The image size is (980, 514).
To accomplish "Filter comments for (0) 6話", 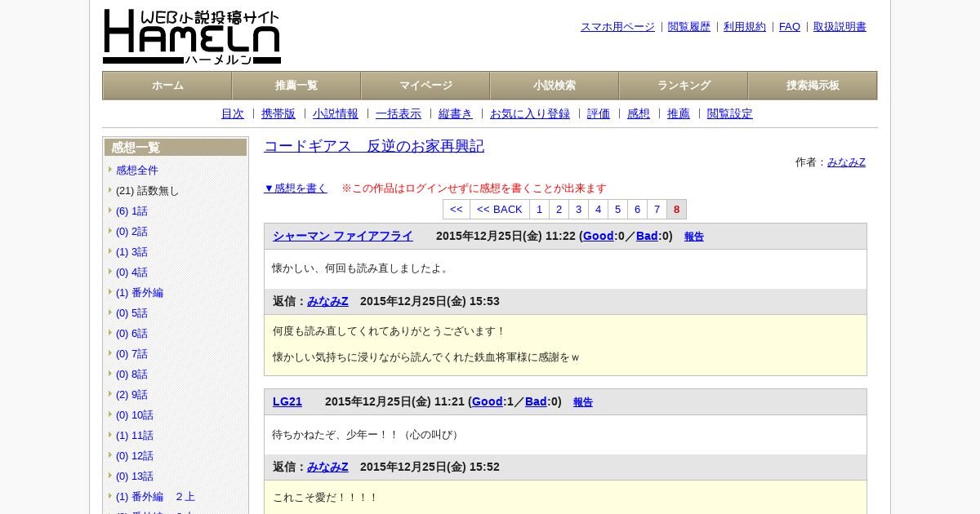I will 131,334.
